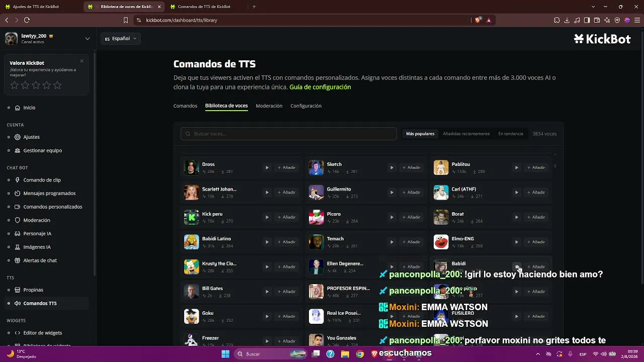Bookmark this page in the browser
Screen dimensions: 644x362
[x=126, y=20]
